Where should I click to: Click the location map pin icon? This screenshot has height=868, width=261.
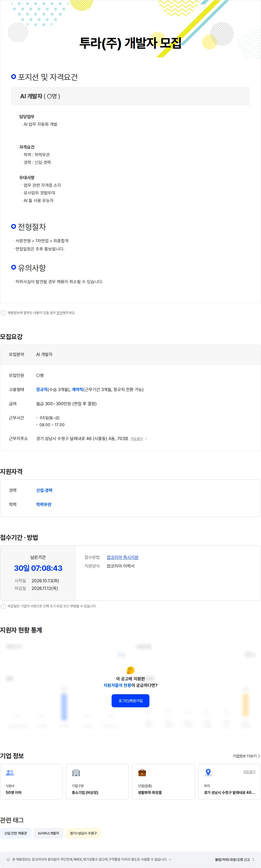(x=208, y=773)
